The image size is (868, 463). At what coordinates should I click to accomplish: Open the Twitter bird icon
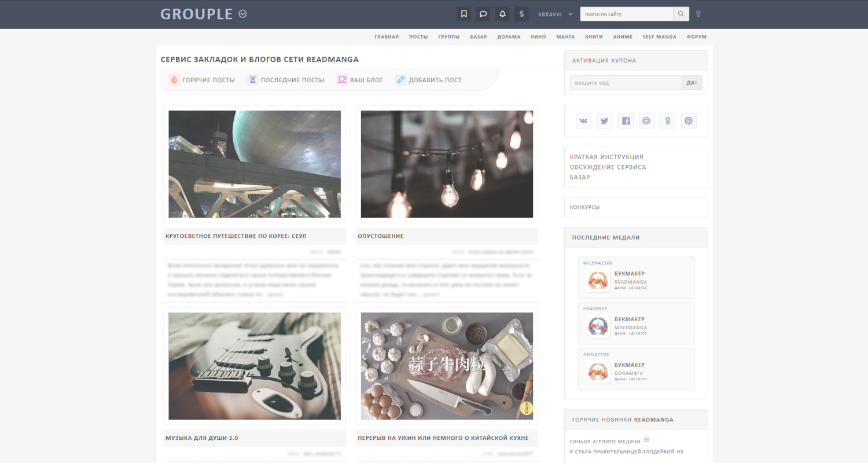point(604,120)
